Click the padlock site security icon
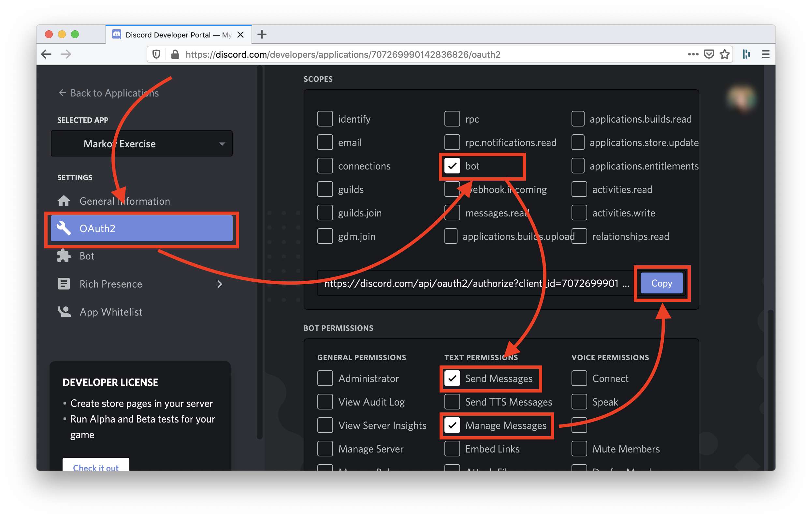 click(175, 54)
